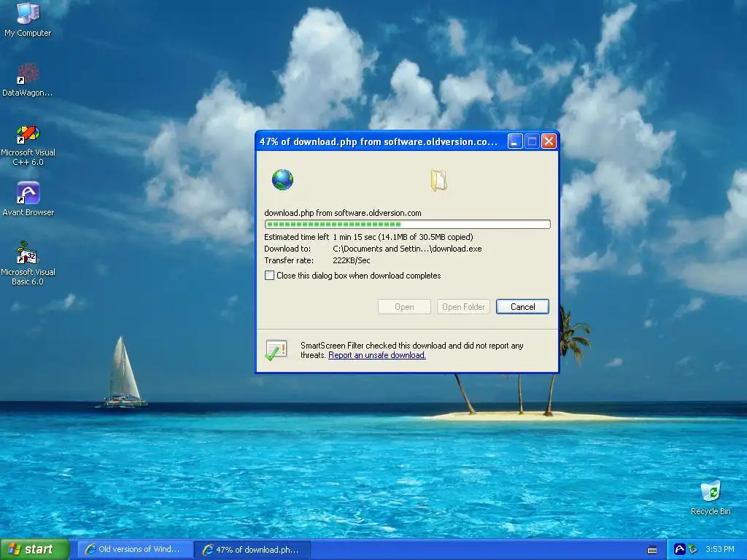Click the folder icon in download dialog
747x560 pixels.
(x=438, y=181)
